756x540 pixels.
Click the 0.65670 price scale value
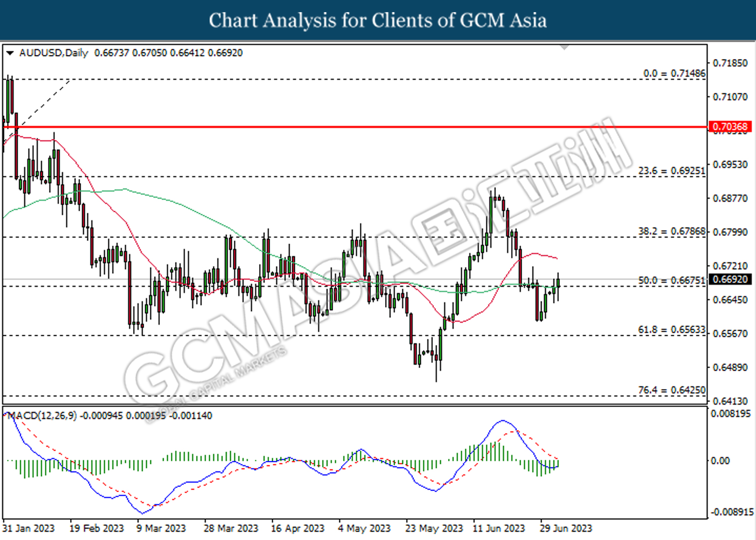tap(730, 333)
